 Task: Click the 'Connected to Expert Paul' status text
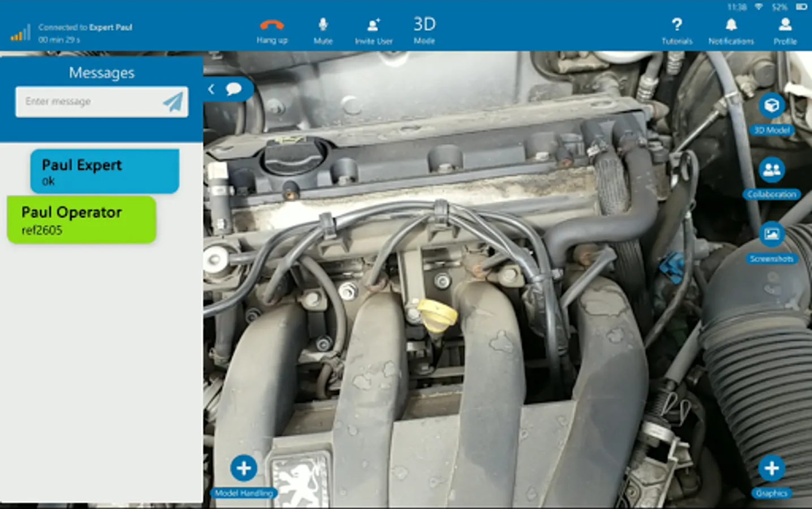point(85,27)
